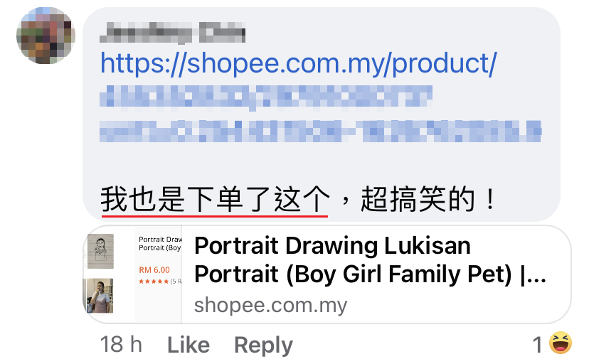589x364 pixels.
Task: Click the red-underlined text "我也是下单了这个"
Action: (x=215, y=200)
